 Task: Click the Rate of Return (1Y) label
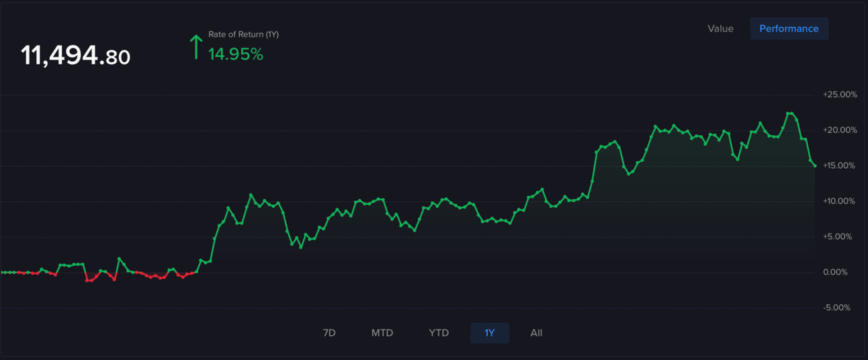click(243, 34)
